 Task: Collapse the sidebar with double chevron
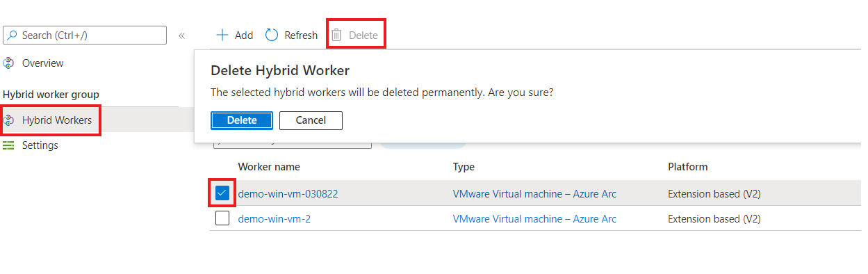click(181, 35)
